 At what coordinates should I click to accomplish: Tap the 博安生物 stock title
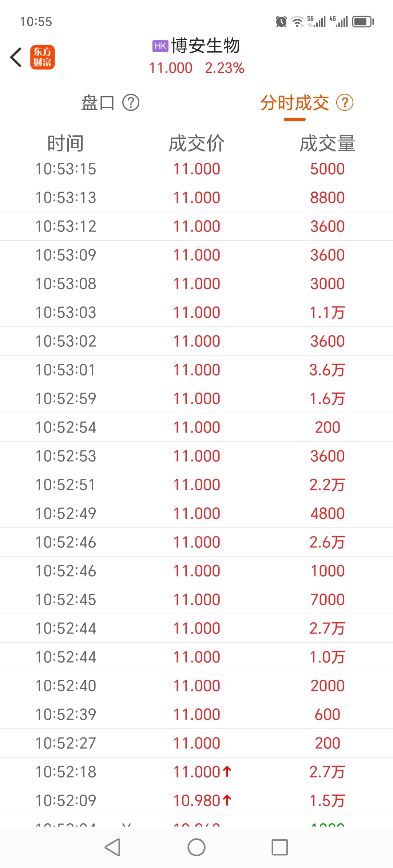tap(206, 46)
